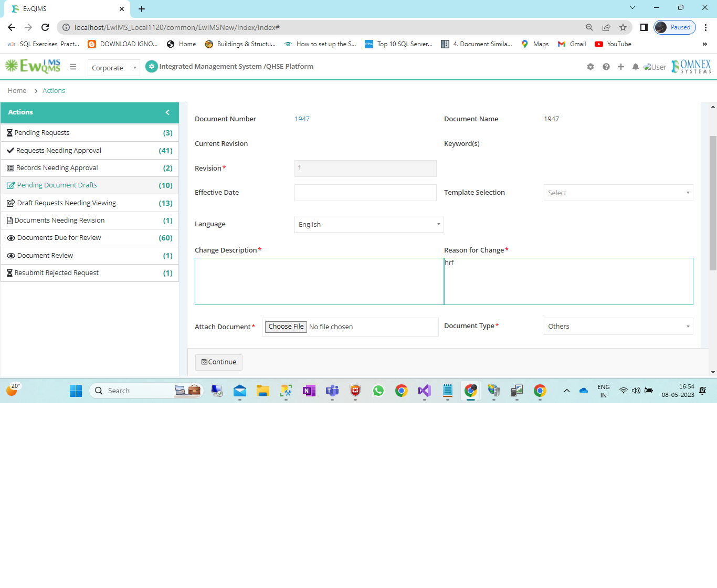Open the Document Type dropdown showing Others
The width and height of the screenshot is (717, 588).
coord(618,326)
